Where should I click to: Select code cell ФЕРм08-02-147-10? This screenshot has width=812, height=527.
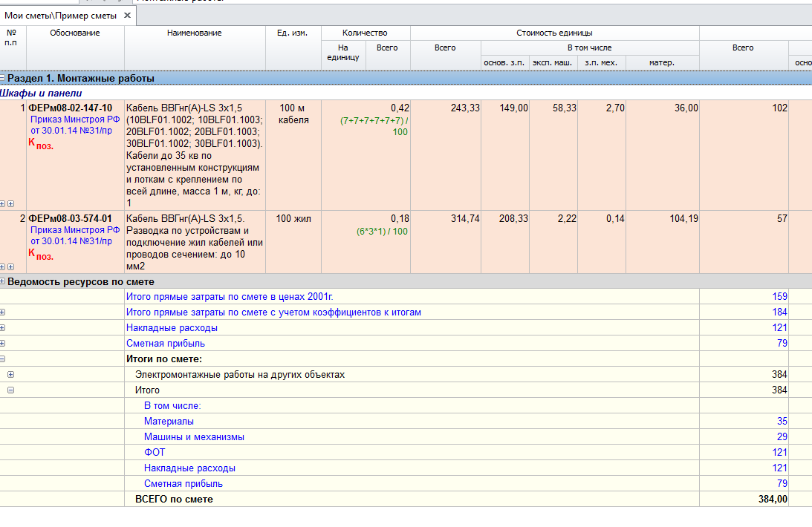tap(71, 108)
